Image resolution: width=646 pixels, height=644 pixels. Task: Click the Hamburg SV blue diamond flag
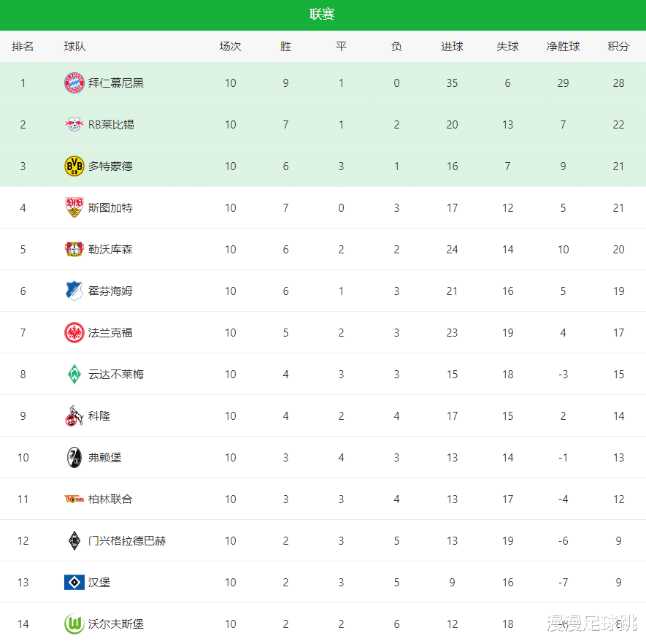[74, 583]
